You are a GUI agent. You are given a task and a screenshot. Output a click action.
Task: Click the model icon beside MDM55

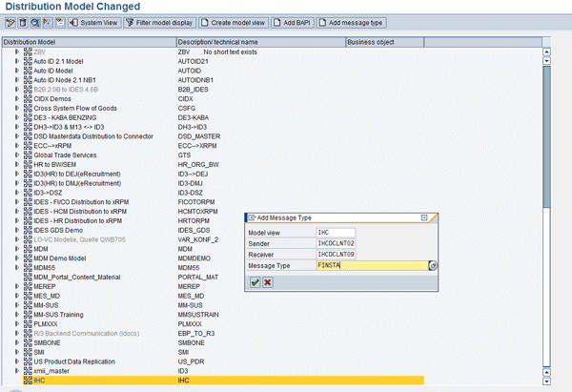click(27, 268)
